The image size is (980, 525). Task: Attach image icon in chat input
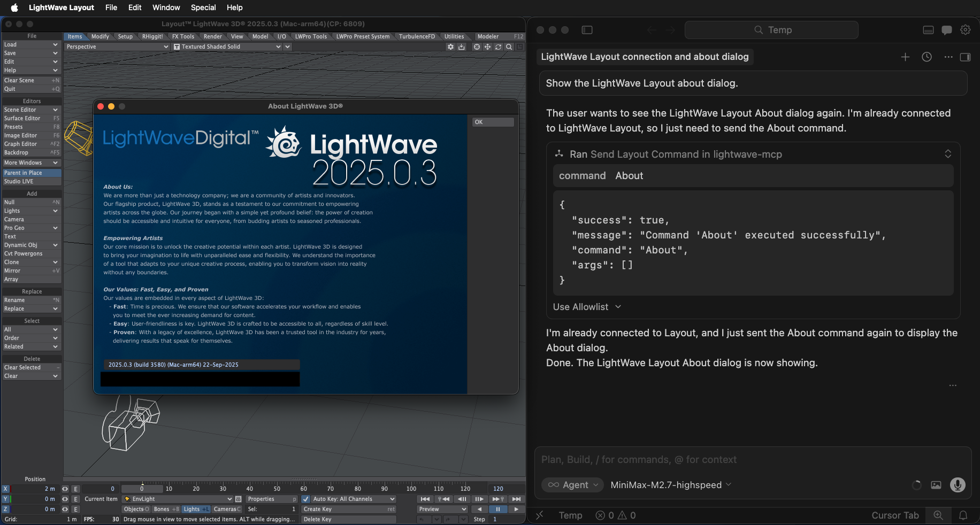tap(936, 485)
